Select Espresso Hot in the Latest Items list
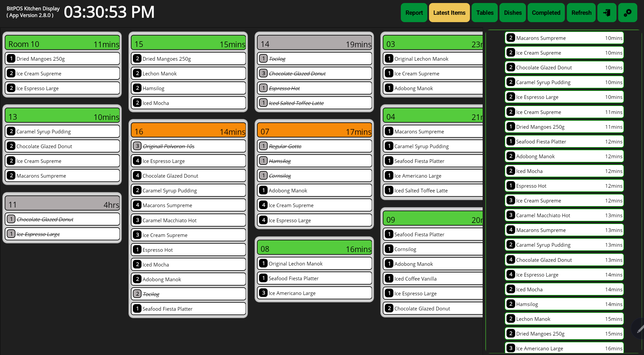Screen dimensions: 644x355 [564, 186]
